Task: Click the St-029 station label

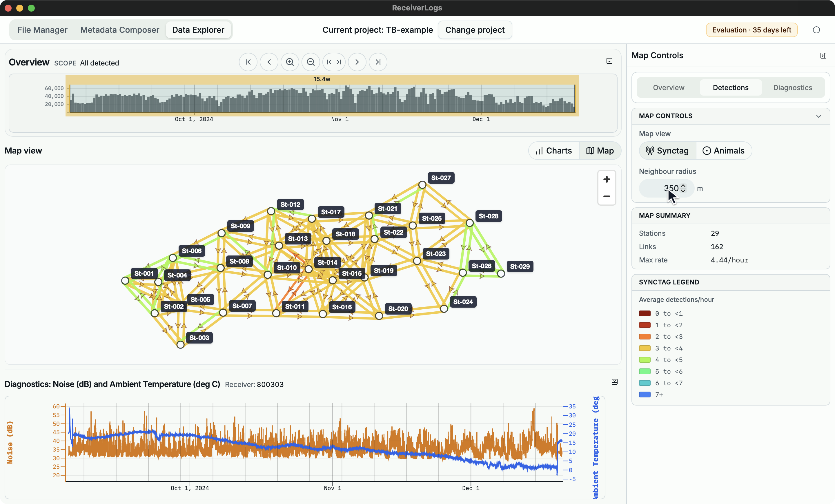Action: pos(520,266)
